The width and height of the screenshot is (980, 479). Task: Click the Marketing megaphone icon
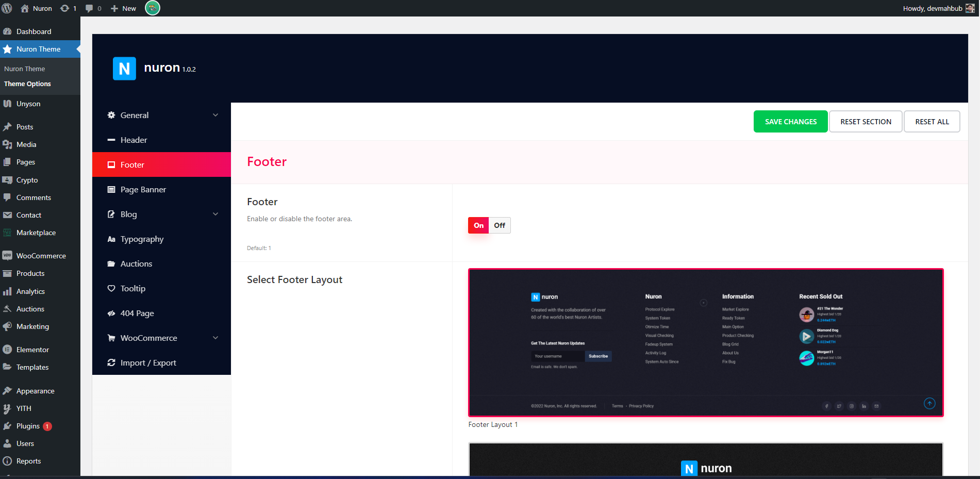7,326
